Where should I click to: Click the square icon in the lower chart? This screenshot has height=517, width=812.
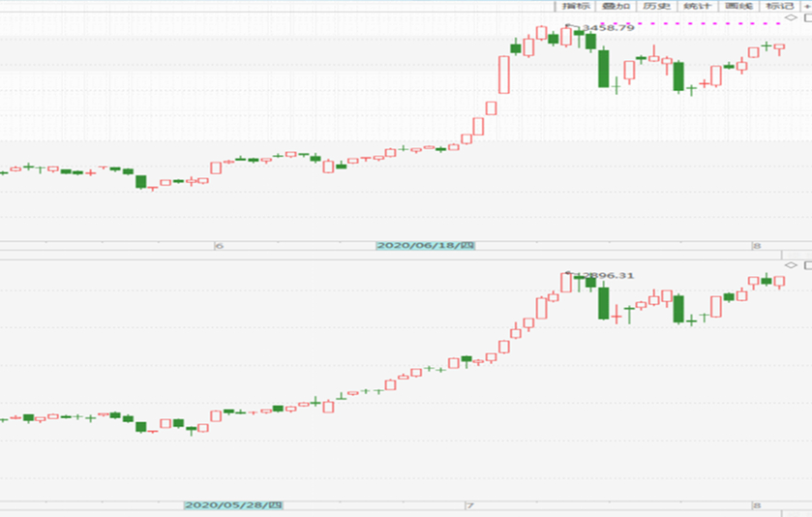(807, 265)
